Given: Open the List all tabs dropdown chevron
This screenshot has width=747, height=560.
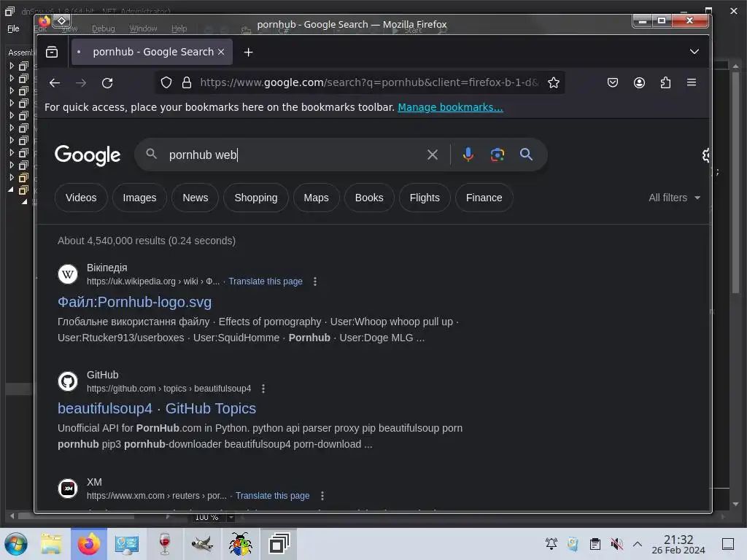Looking at the screenshot, I should (694, 52).
